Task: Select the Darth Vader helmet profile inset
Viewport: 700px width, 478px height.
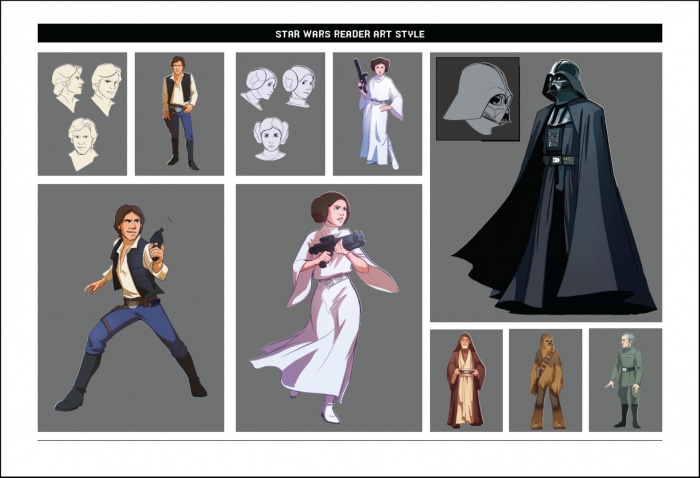Action: [x=477, y=98]
